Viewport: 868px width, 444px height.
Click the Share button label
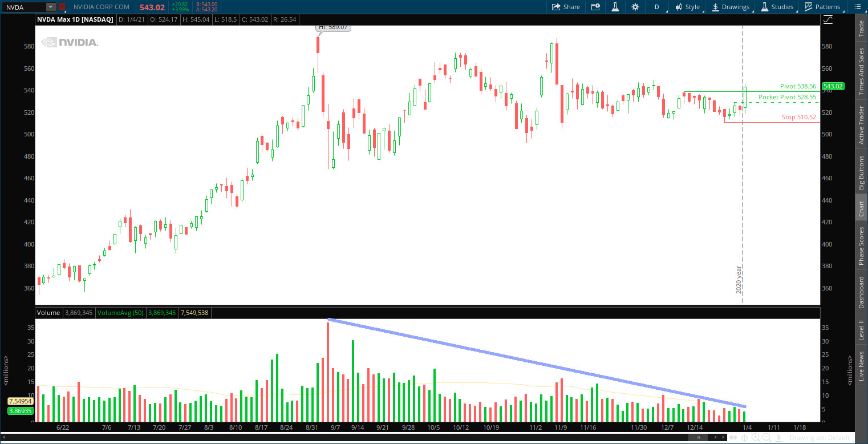click(x=571, y=7)
